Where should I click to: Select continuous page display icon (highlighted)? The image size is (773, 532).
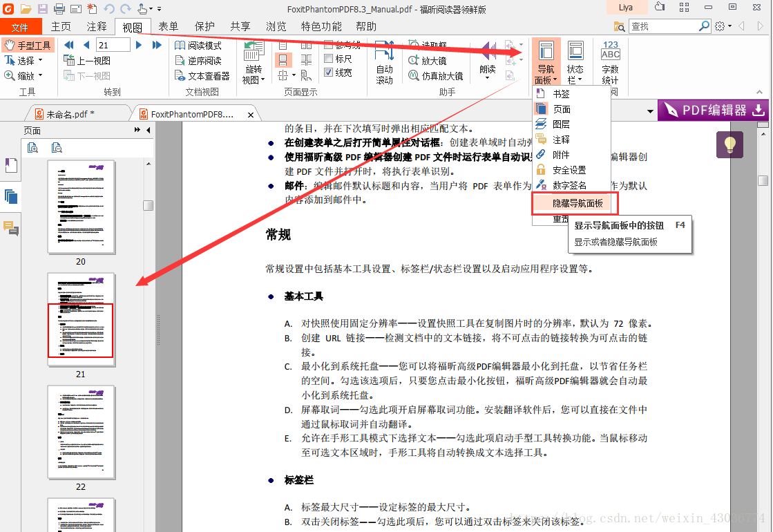pos(283,60)
